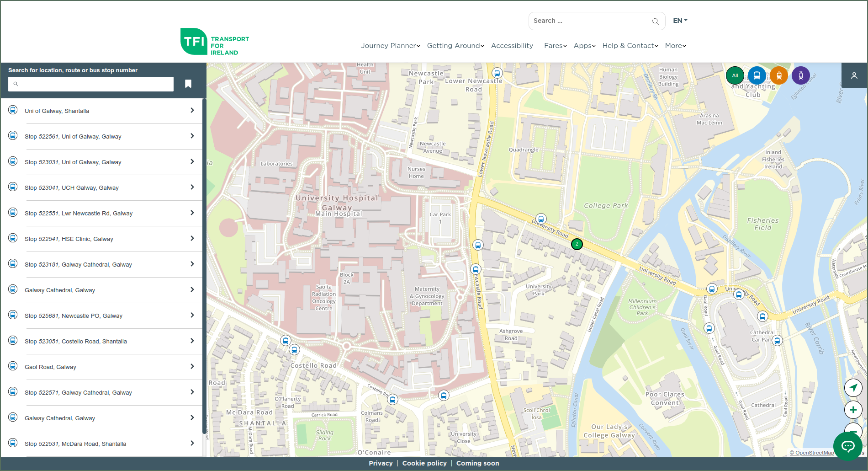Screen dimensions: 868x471
Task: Click the location search input field
Action: [91, 84]
